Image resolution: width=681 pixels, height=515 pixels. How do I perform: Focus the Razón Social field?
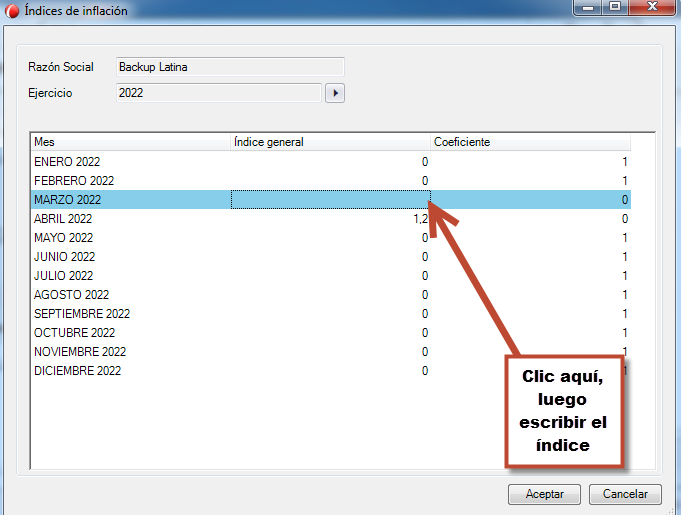click(x=230, y=67)
